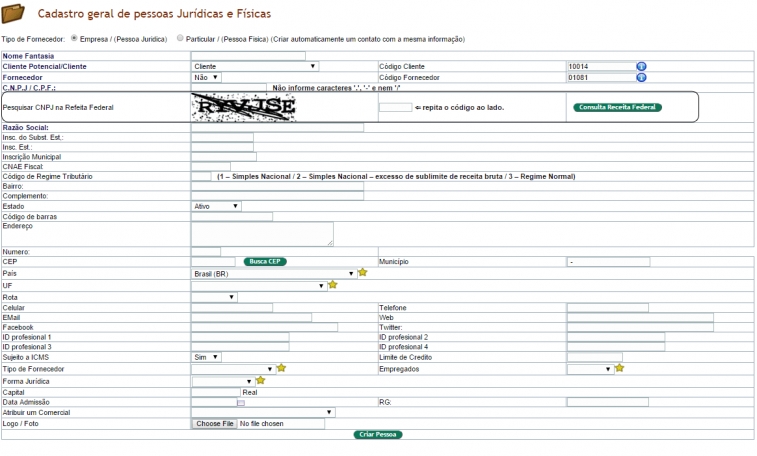Open the UF dropdown
The width and height of the screenshot is (757, 456).
(259, 286)
